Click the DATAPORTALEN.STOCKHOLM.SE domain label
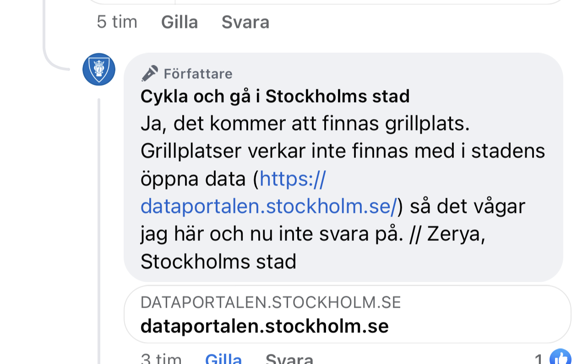 pyautogui.click(x=271, y=302)
